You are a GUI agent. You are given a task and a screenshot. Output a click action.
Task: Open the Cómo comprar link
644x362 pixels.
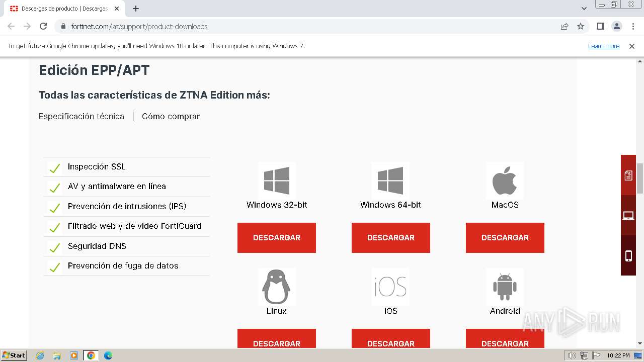tap(171, 116)
